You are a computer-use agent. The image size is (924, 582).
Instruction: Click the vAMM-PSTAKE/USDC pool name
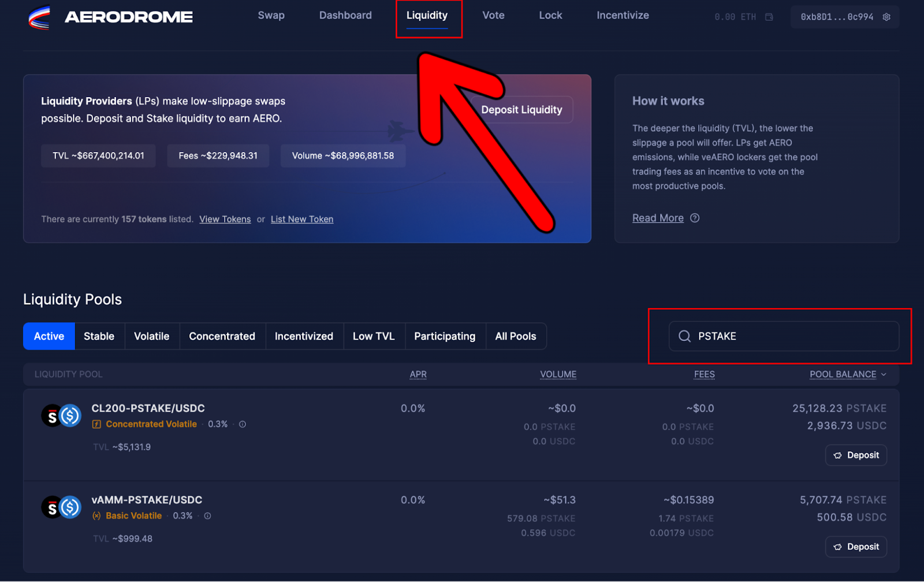click(147, 500)
